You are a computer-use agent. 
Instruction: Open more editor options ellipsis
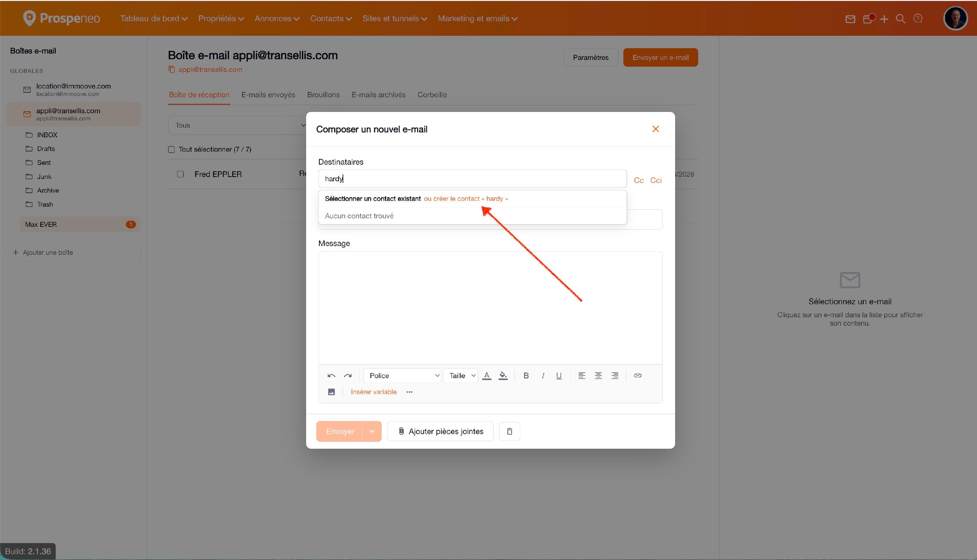coord(410,392)
